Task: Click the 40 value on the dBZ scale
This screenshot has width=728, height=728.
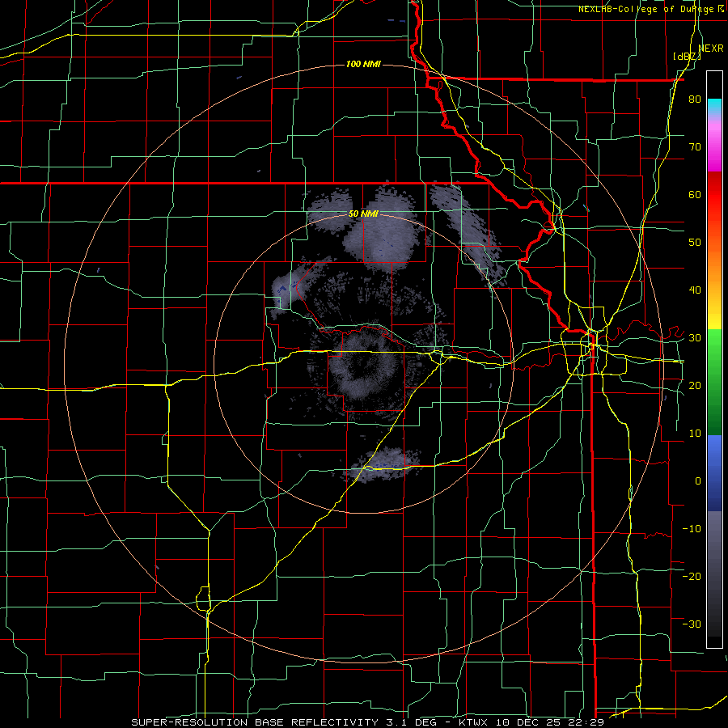Action: pyautogui.click(x=695, y=290)
